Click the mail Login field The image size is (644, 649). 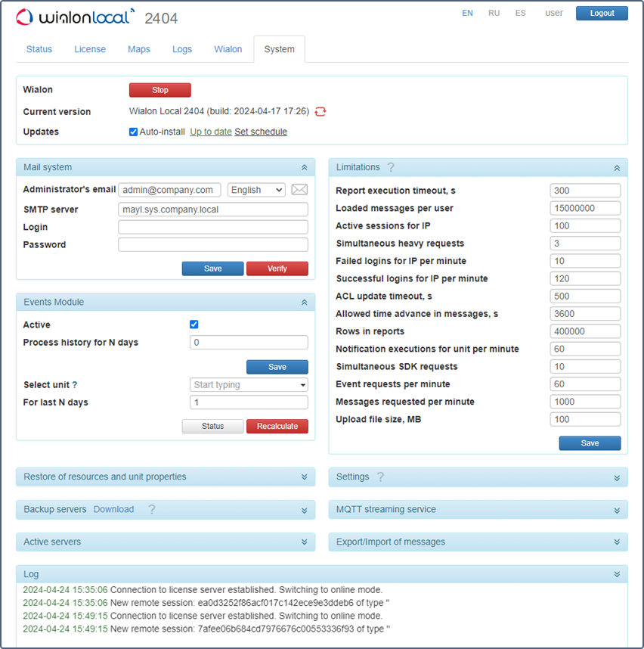[213, 227]
